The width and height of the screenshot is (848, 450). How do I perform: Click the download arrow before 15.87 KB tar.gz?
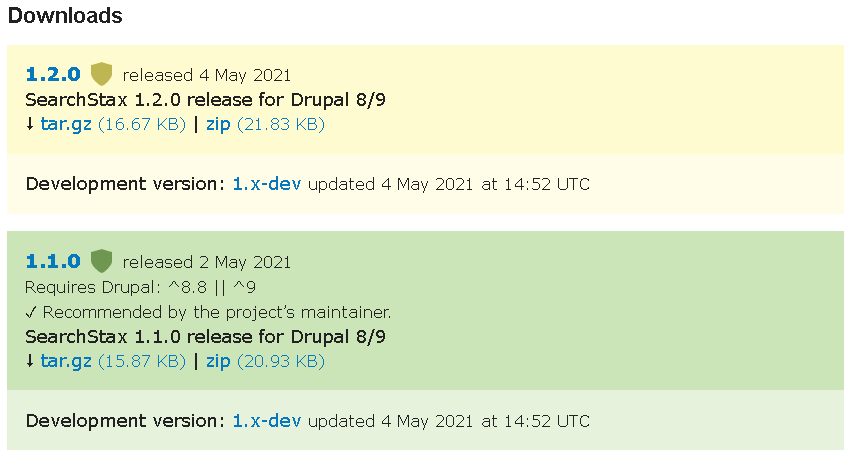(x=30, y=361)
